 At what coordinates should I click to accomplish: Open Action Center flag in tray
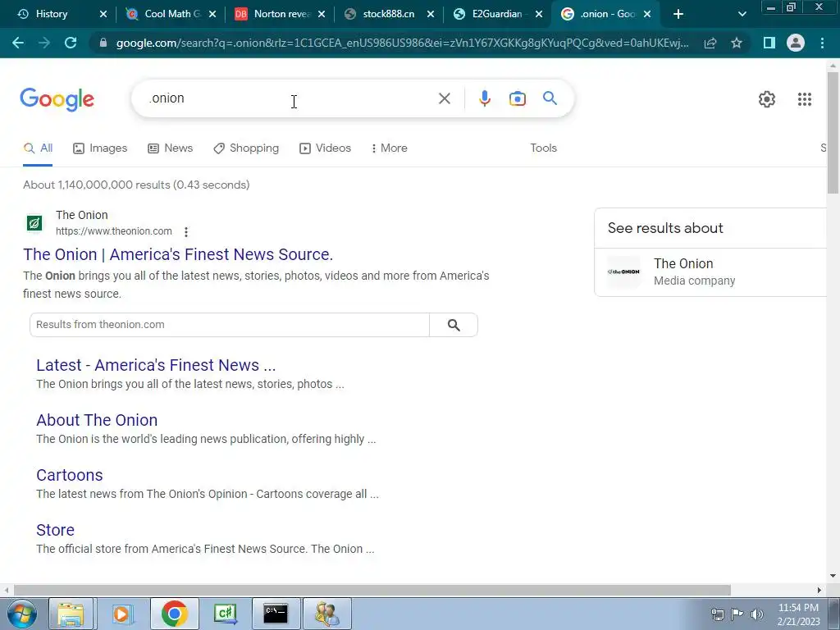pos(737,614)
